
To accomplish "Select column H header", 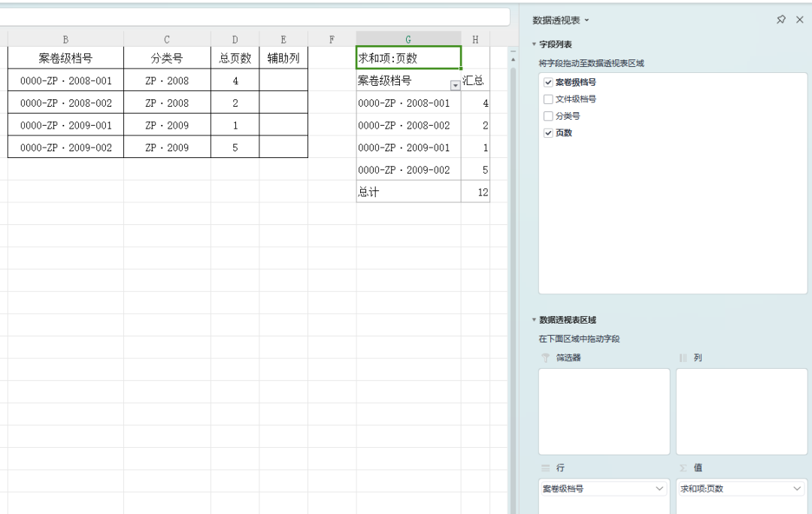I will tap(475, 39).
